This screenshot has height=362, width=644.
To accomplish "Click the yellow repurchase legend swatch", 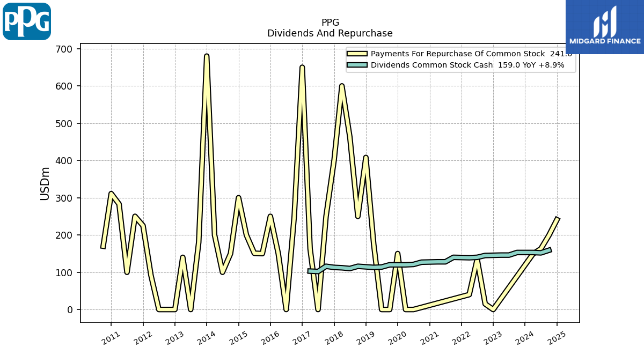I will tap(357, 54).
